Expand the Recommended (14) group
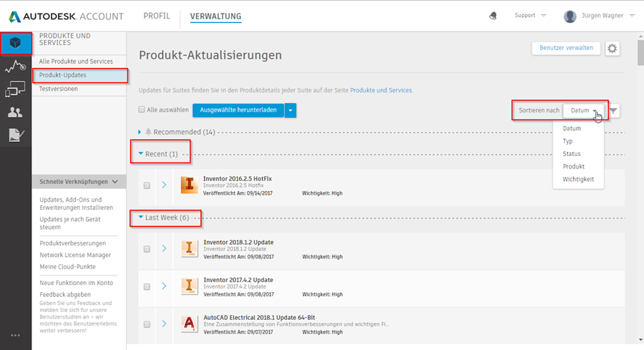The width and height of the screenshot is (644, 350). click(x=140, y=132)
